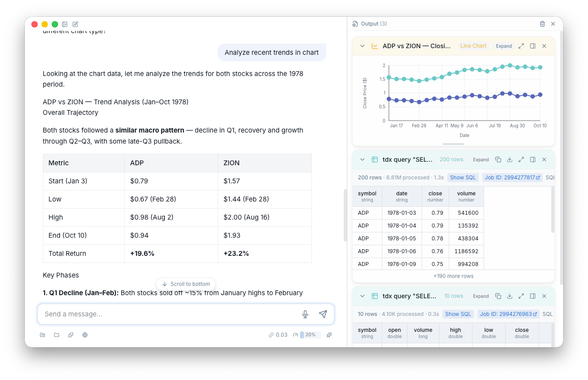The height and width of the screenshot is (380, 588).
Task: Show SQL for the 200 rows query
Action: (x=463, y=178)
